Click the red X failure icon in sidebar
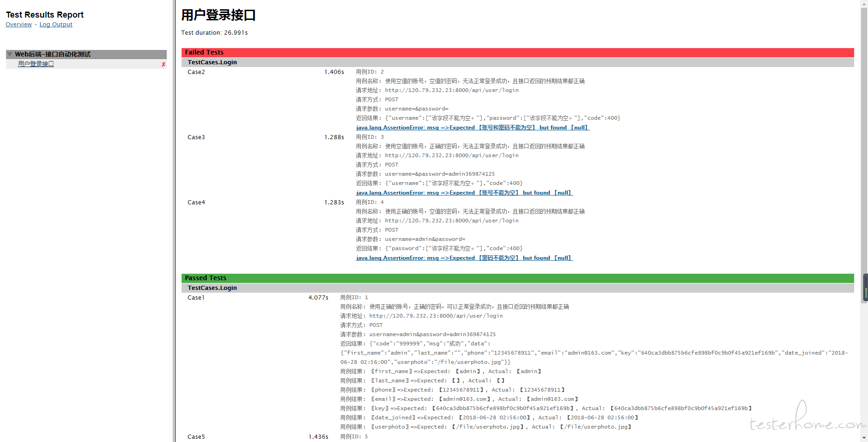868x442 pixels. [164, 64]
